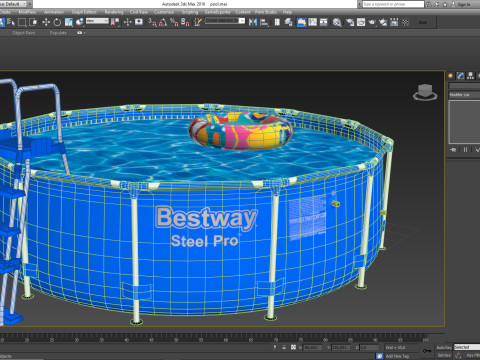Toggle Selection Lock
This screenshot has height=360, width=480.
click(x=284, y=347)
